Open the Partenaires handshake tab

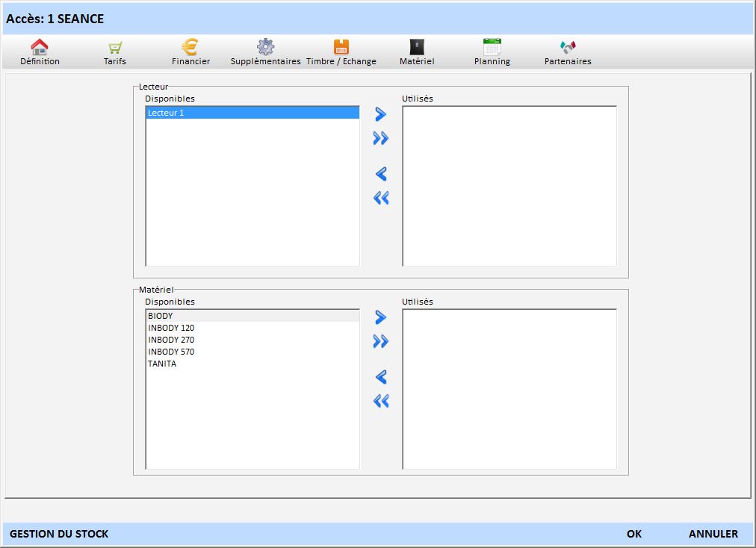pyautogui.click(x=568, y=52)
